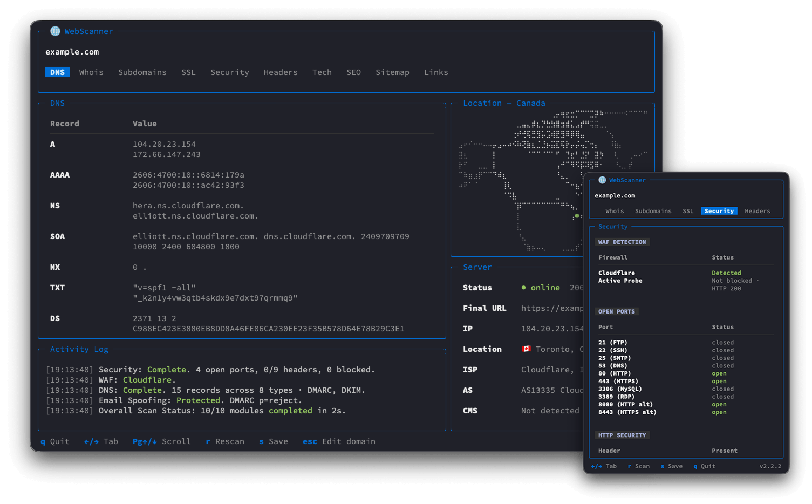Click the 21 (FTP) port row

tap(685, 343)
